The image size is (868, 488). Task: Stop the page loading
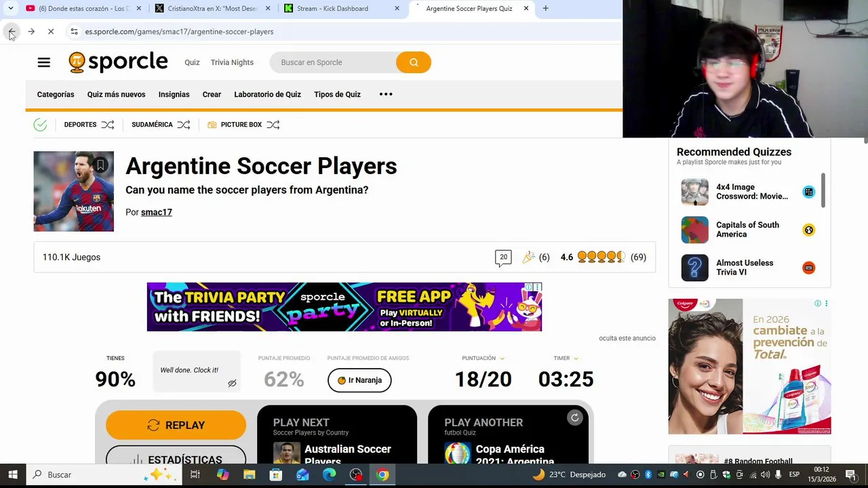click(x=51, y=31)
